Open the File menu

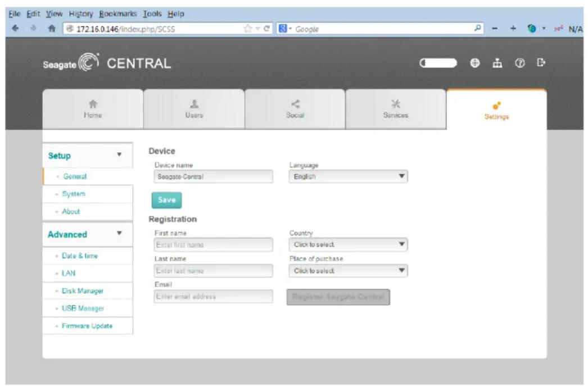tap(15, 14)
